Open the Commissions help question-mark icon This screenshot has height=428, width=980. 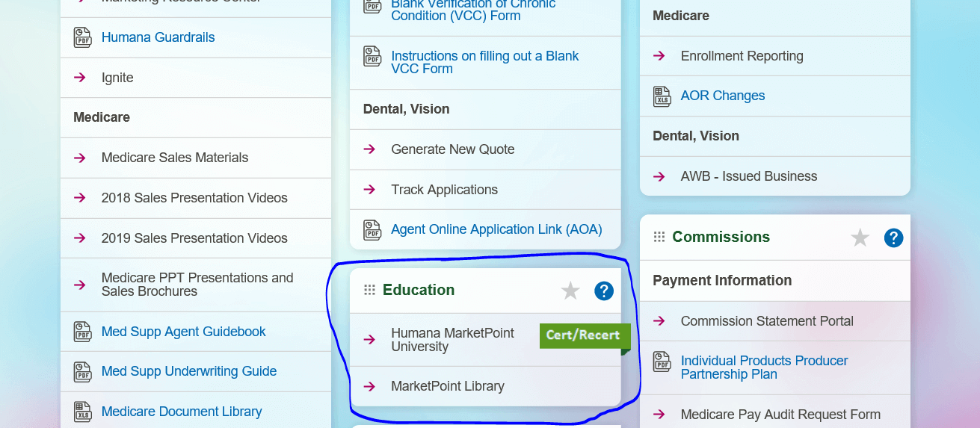click(x=893, y=238)
